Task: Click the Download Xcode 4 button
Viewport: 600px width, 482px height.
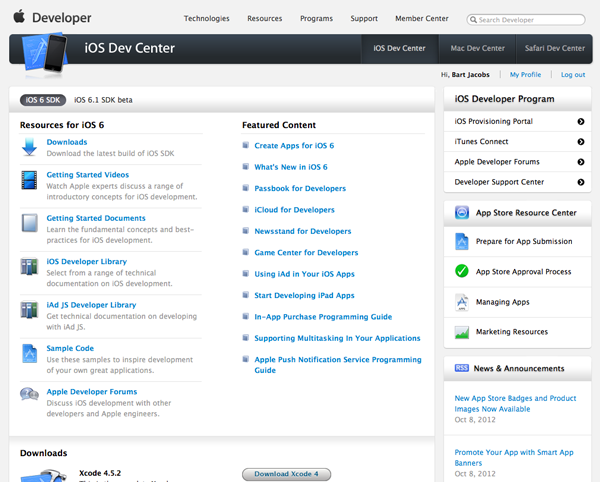Action: pyautogui.click(x=286, y=474)
